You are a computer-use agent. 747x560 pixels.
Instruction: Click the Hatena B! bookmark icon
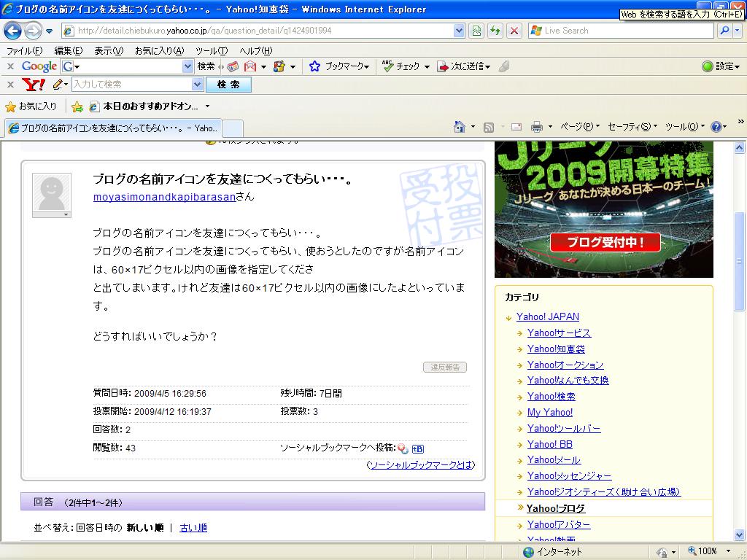click(418, 448)
